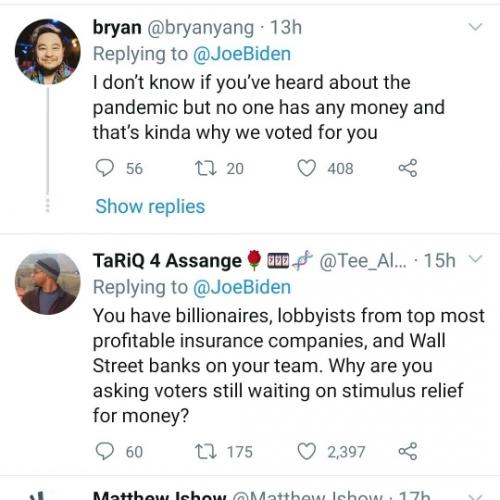This screenshot has height=500, width=500.
Task: View TaRiQ 4 Assange's profile picture
Action: (x=48, y=283)
